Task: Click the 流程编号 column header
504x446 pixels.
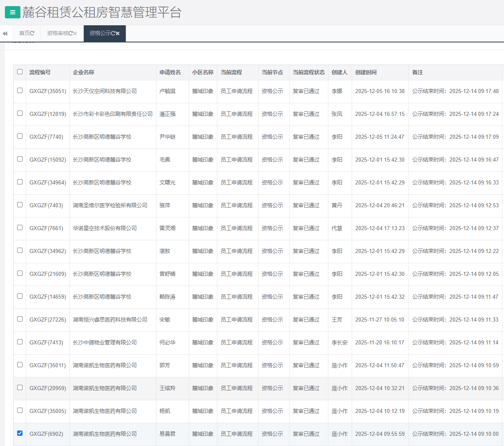Action: pyautogui.click(x=40, y=72)
